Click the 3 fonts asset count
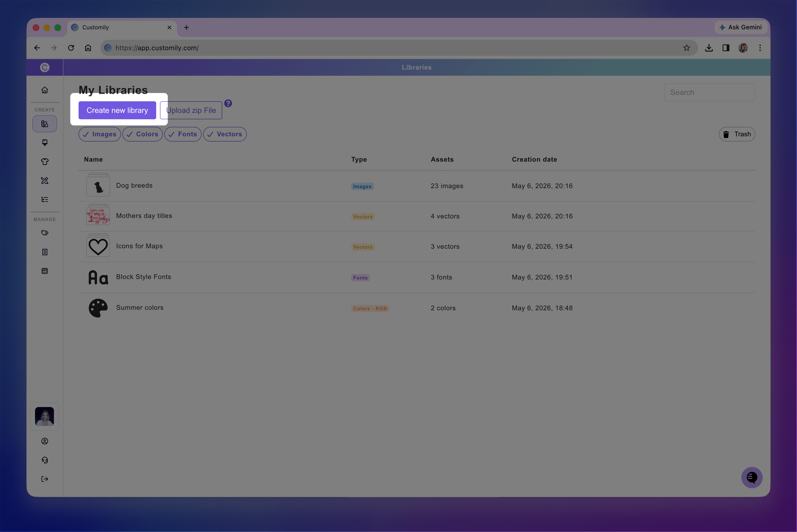Viewport: 797px width, 532px height. tap(441, 277)
